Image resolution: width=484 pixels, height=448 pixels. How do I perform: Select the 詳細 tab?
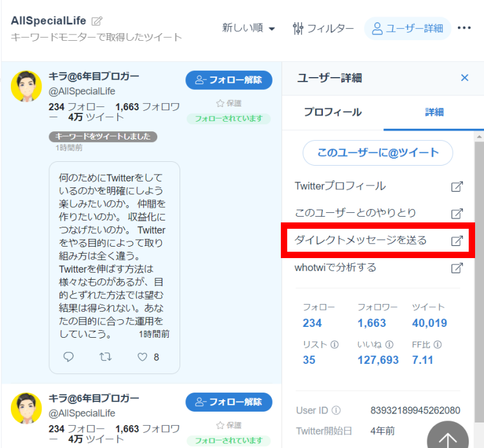coord(434,112)
